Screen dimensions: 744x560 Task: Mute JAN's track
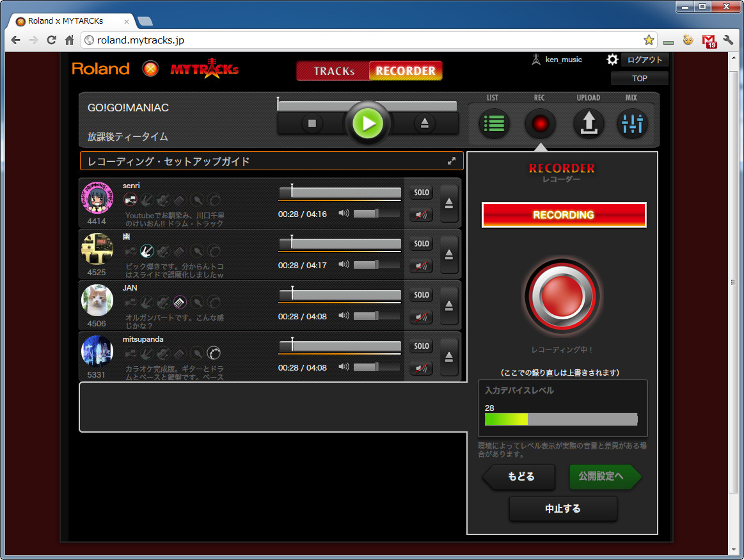[x=422, y=317]
